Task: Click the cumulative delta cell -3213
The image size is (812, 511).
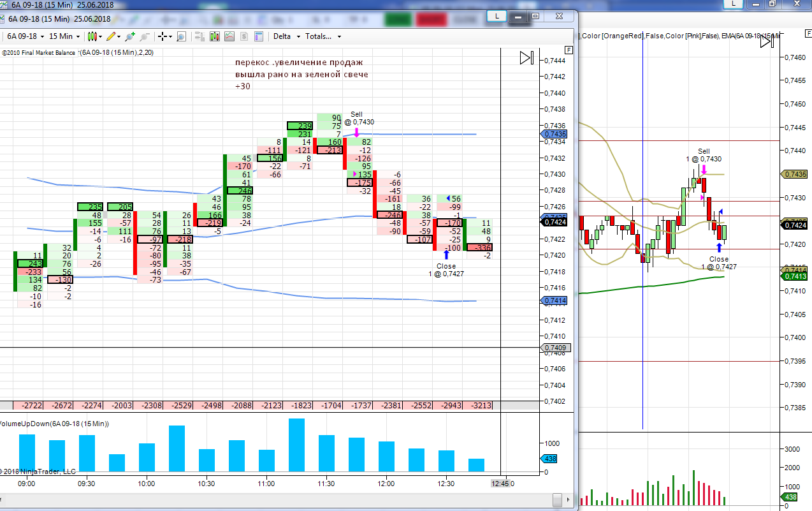Action: click(x=476, y=405)
